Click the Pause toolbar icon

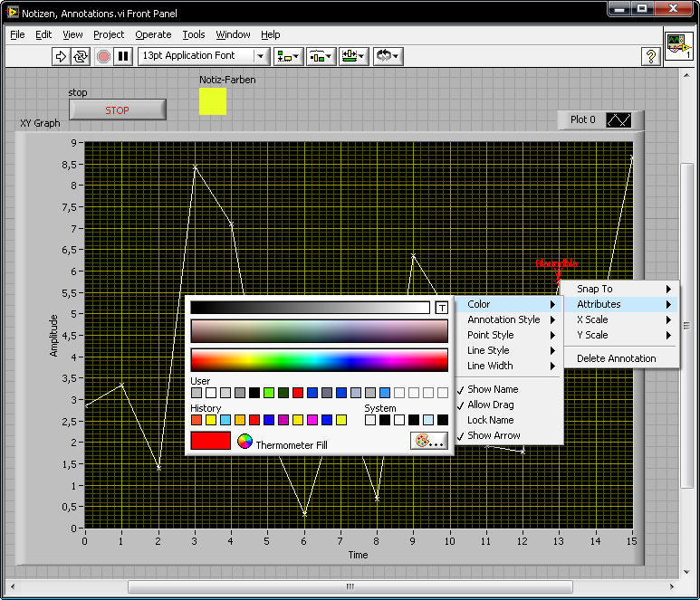click(124, 56)
